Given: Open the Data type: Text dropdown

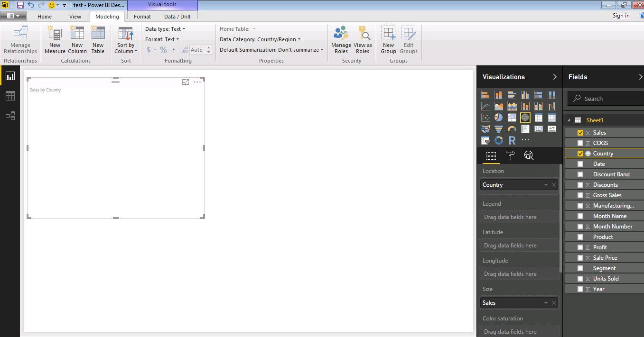Looking at the screenshot, I should (165, 29).
